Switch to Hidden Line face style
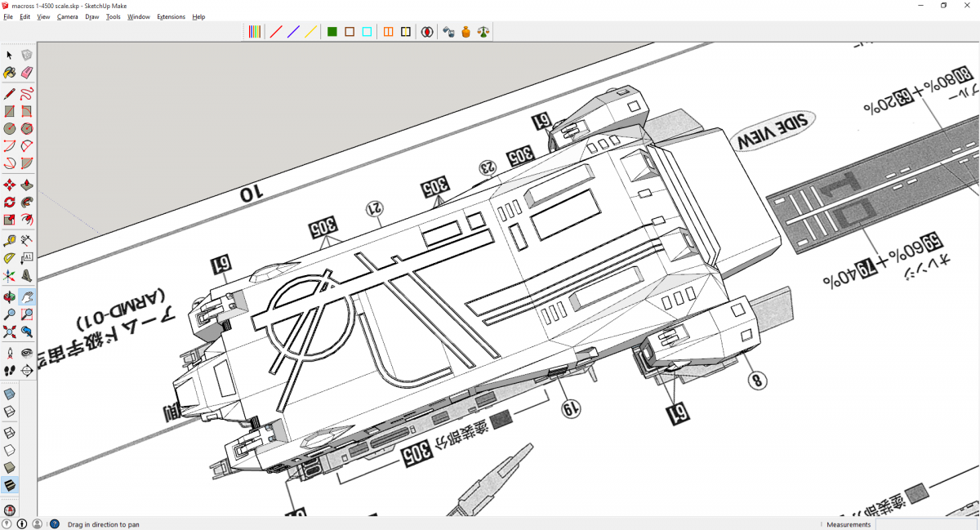Screen dimensions: 980x530 10,450
